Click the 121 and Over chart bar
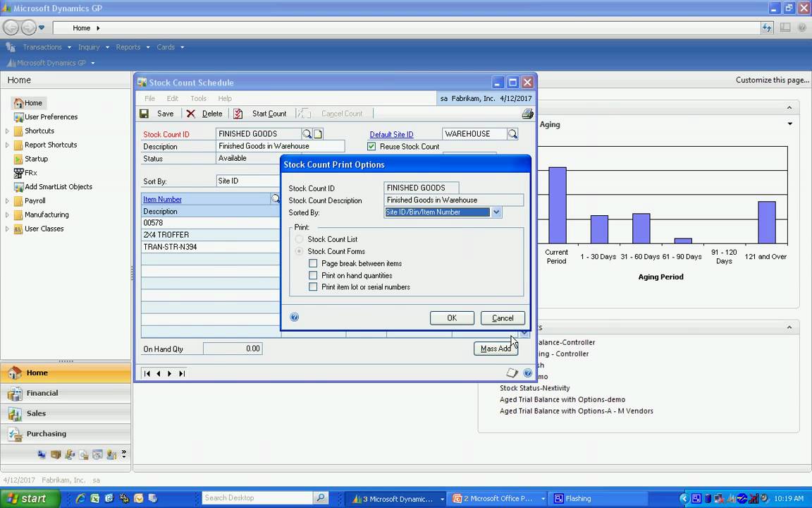Viewport: 812px width, 508px height. tap(766, 222)
